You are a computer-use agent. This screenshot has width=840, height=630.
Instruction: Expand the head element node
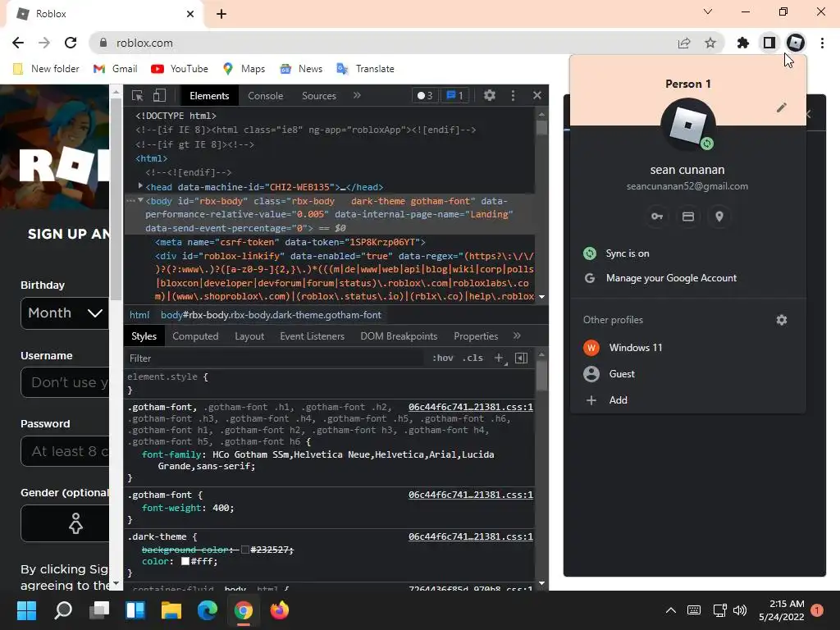click(x=140, y=186)
